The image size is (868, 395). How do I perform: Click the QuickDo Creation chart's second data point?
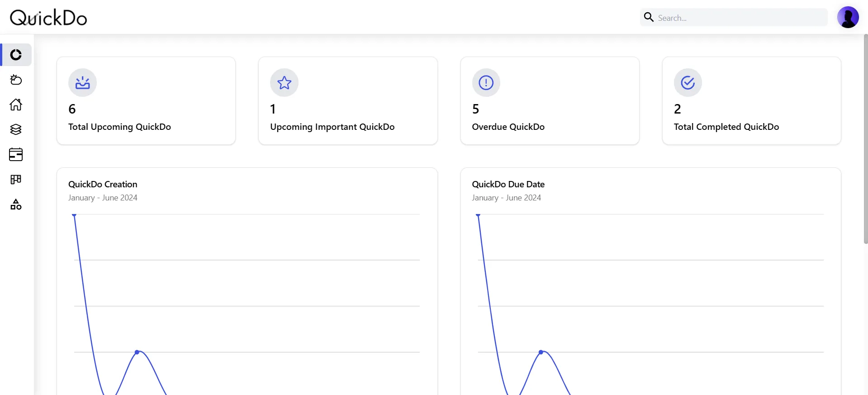point(137,352)
